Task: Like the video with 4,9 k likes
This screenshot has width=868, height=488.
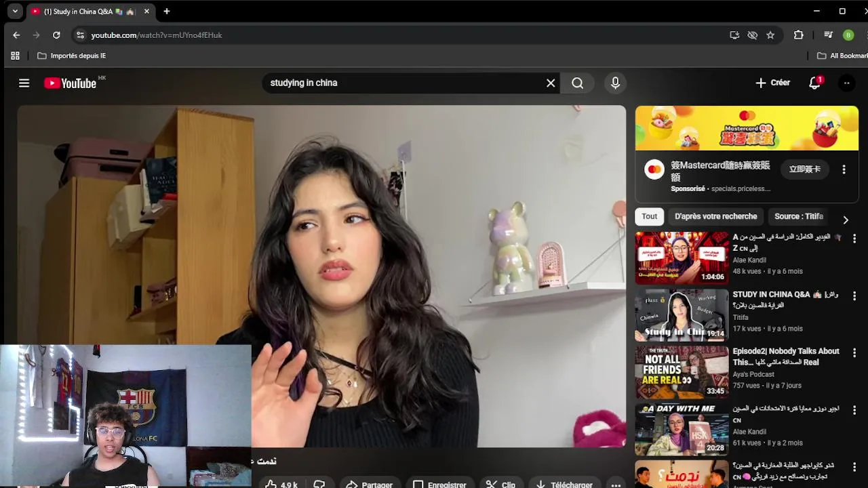Action: point(281,485)
